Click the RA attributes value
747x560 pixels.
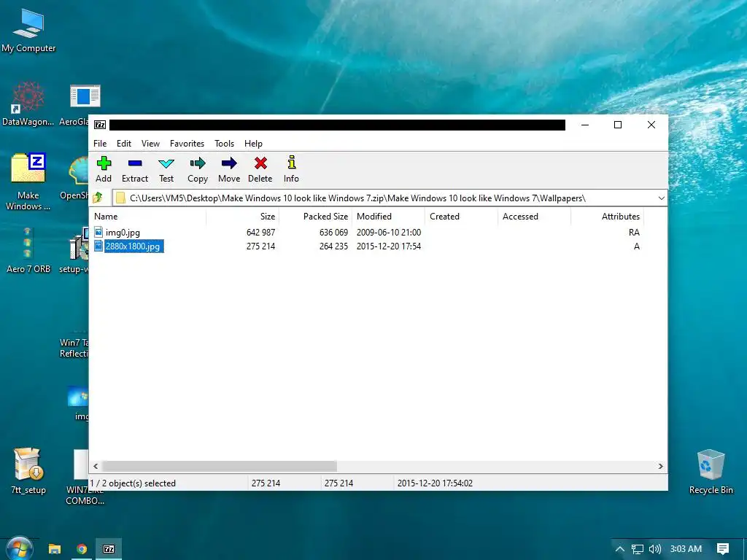(x=634, y=233)
